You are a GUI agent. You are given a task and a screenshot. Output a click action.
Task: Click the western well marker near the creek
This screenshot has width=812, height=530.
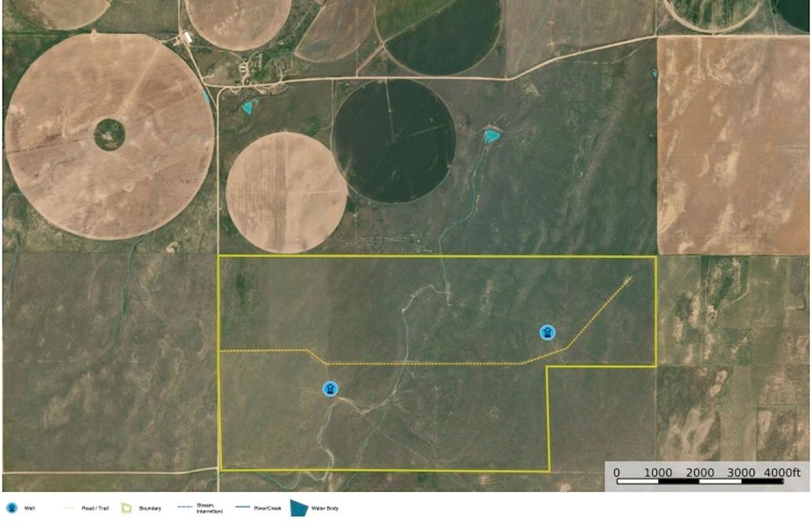330,389
